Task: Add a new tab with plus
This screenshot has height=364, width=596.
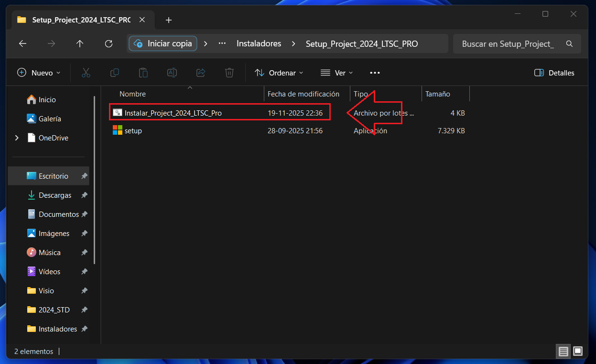Action: (x=168, y=20)
